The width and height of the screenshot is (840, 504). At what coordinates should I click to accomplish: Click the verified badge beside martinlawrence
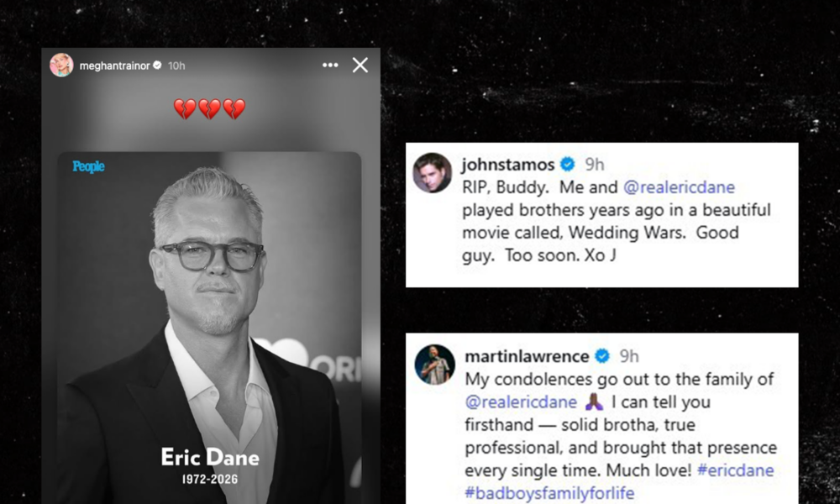[x=602, y=356]
